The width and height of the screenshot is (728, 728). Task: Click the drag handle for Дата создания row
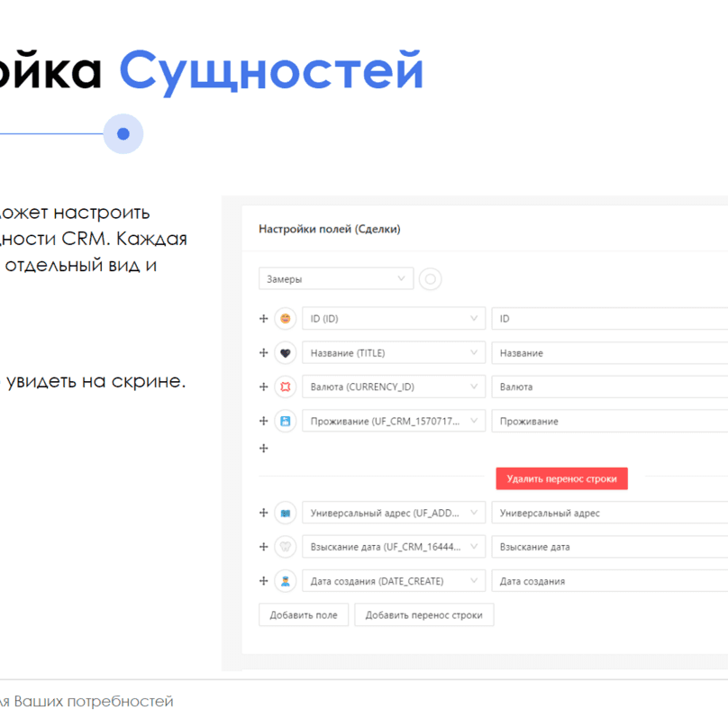[264, 581]
